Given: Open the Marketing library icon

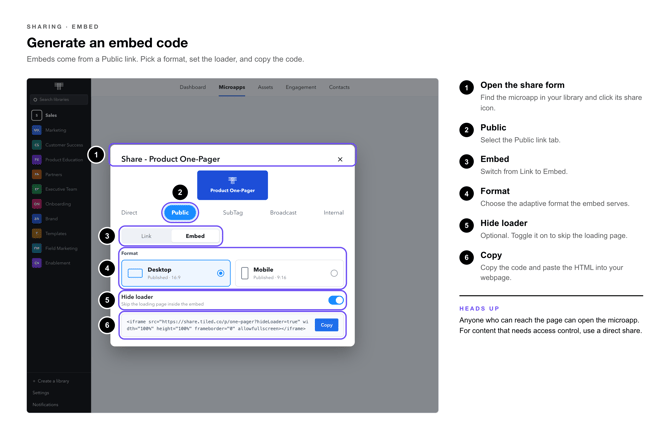Looking at the screenshot, I should pyautogui.click(x=37, y=130).
